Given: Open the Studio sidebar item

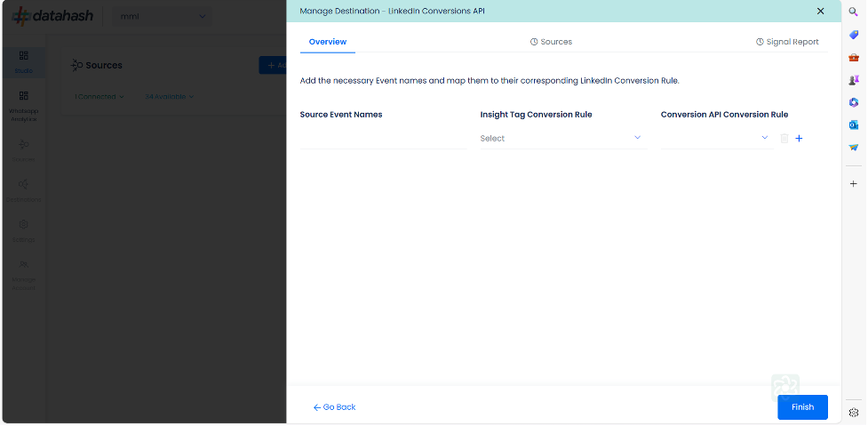Looking at the screenshot, I should coord(24,62).
